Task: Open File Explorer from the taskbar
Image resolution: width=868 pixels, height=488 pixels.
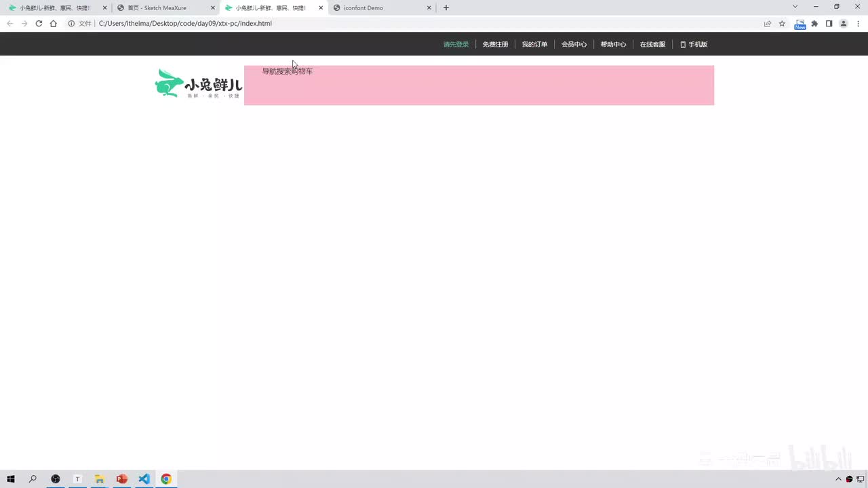Action: pos(99,479)
